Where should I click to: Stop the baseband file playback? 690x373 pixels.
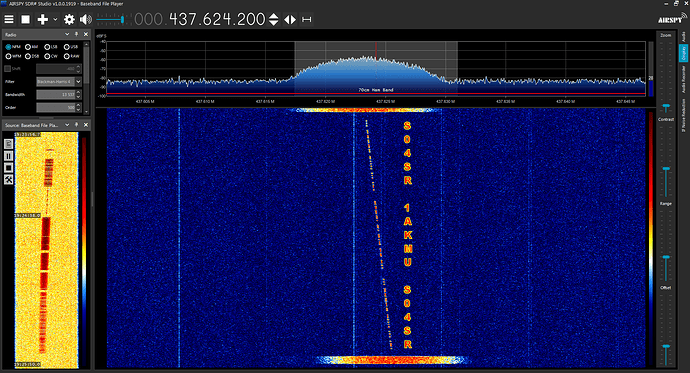[8, 168]
